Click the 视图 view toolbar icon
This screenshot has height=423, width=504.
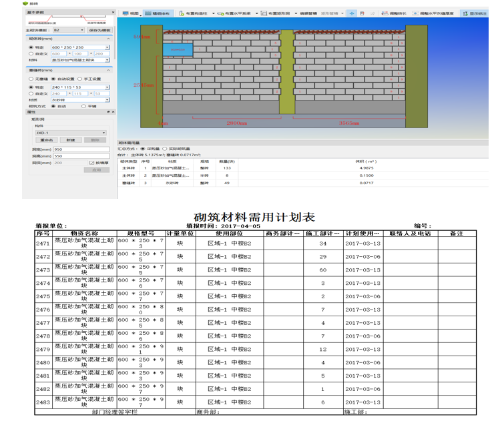132,13
